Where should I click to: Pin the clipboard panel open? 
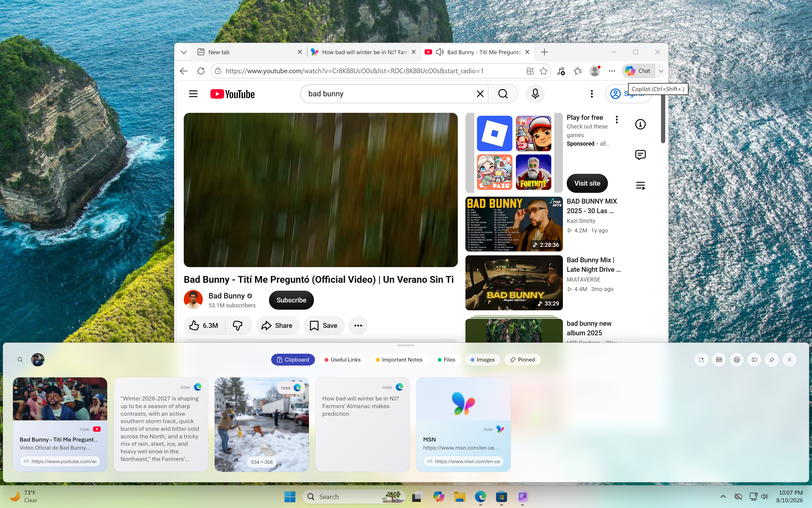pyautogui.click(x=772, y=360)
